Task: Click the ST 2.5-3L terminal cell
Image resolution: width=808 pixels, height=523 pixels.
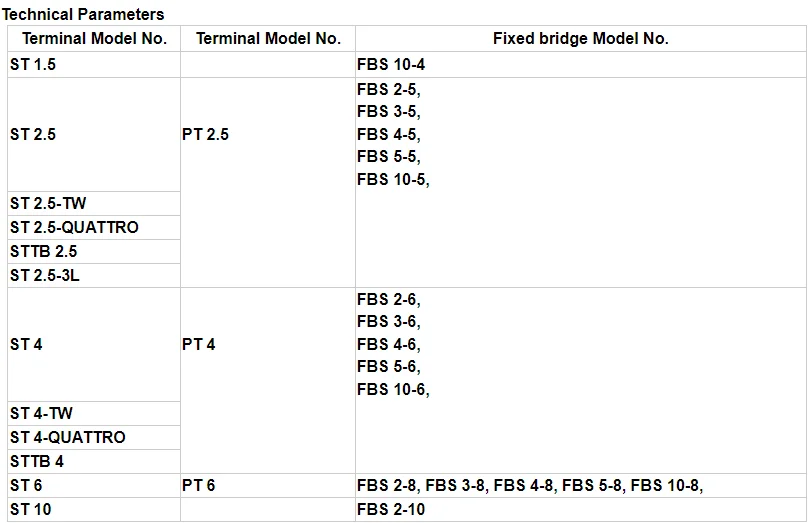Action: (45, 276)
